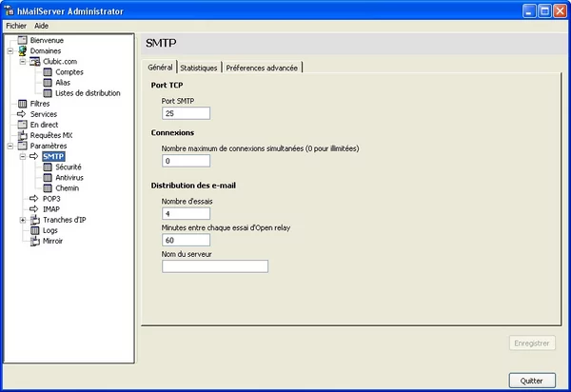Open the Fichier menu

click(x=16, y=26)
